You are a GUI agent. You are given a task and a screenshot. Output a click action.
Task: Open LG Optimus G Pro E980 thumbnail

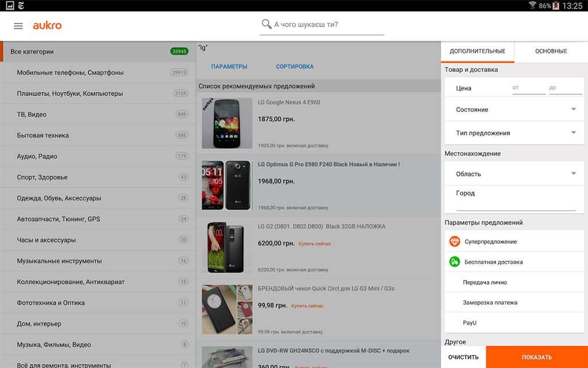tap(227, 185)
